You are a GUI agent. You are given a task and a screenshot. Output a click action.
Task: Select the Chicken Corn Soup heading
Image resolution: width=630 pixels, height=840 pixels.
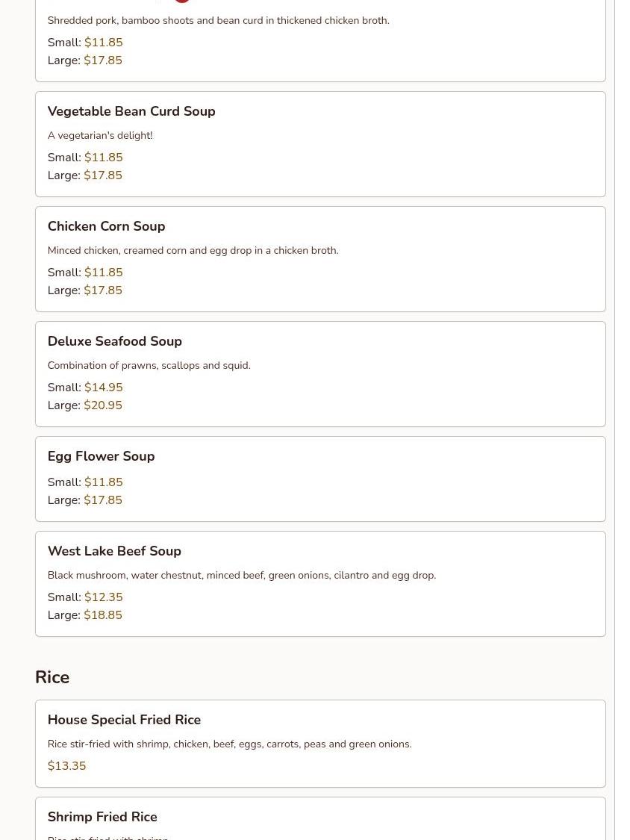[106, 226]
